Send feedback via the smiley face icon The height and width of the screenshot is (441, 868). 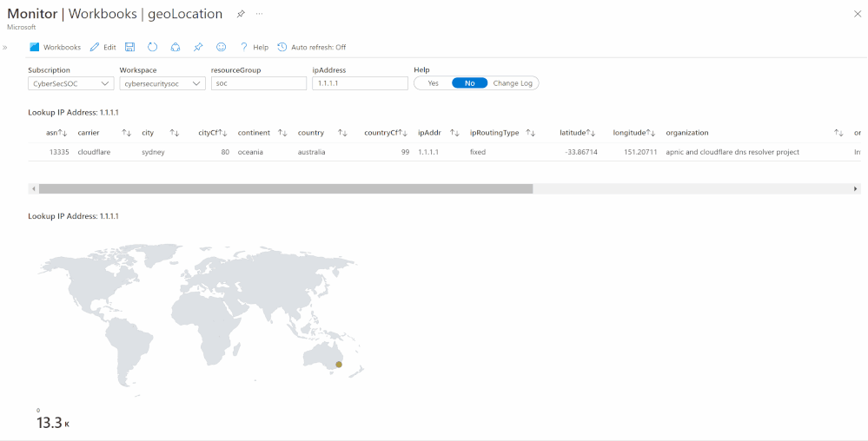tap(221, 47)
